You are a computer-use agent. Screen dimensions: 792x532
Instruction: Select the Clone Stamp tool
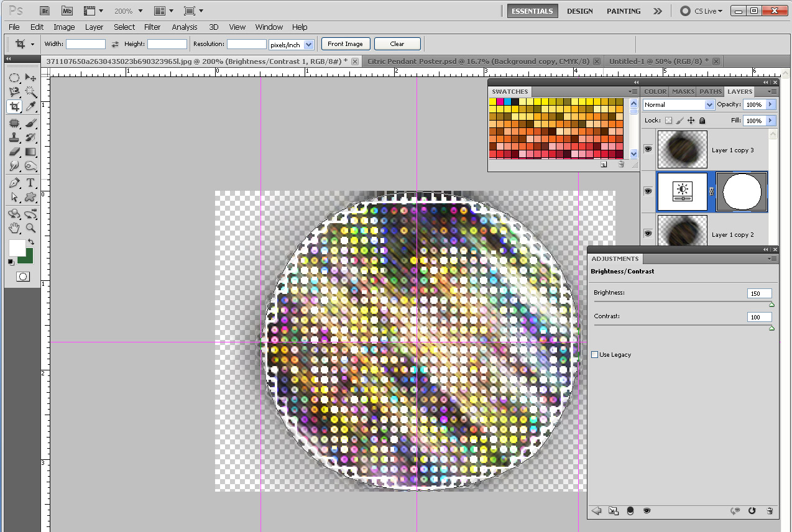tap(14, 136)
